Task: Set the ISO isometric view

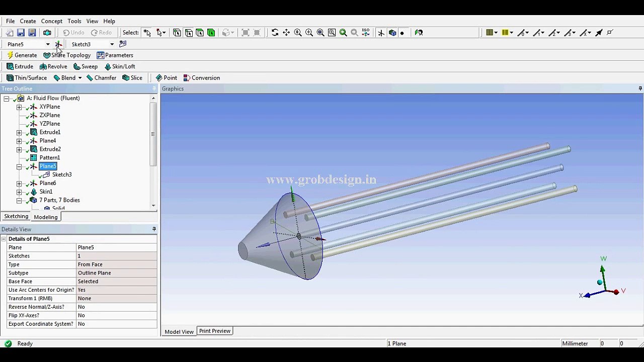Action: (x=366, y=33)
